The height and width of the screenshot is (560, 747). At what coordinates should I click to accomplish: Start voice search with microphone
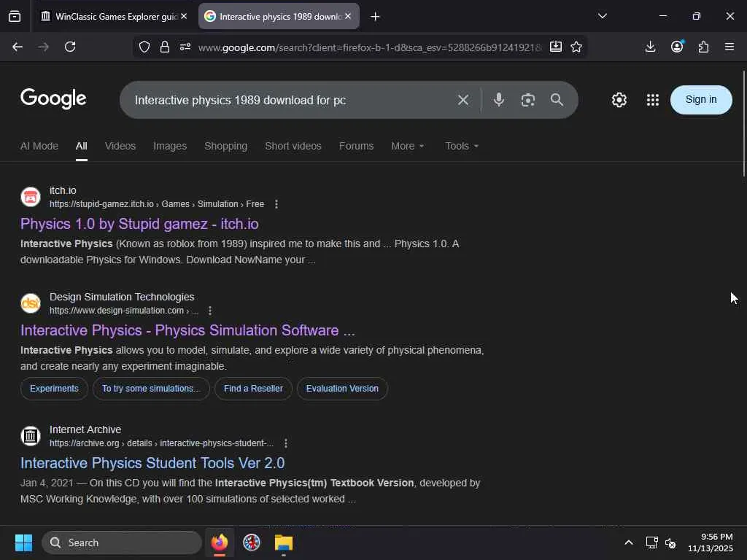(499, 99)
